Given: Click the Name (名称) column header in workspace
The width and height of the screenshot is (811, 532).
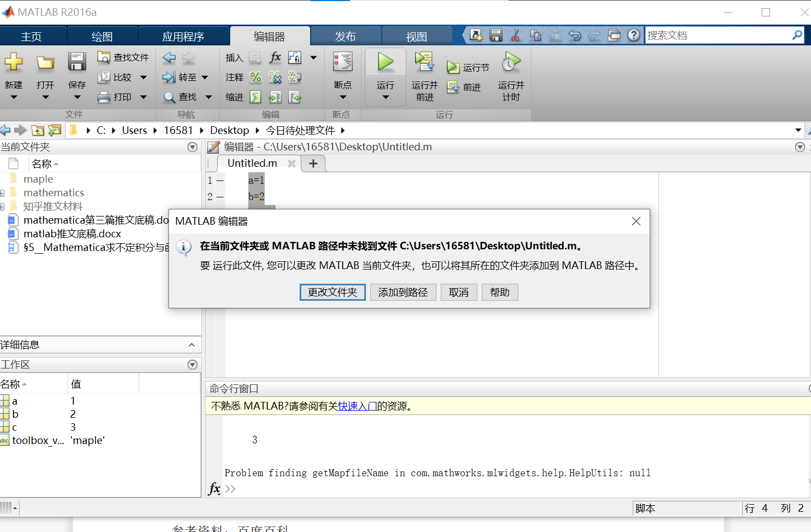Looking at the screenshot, I should [x=33, y=384].
